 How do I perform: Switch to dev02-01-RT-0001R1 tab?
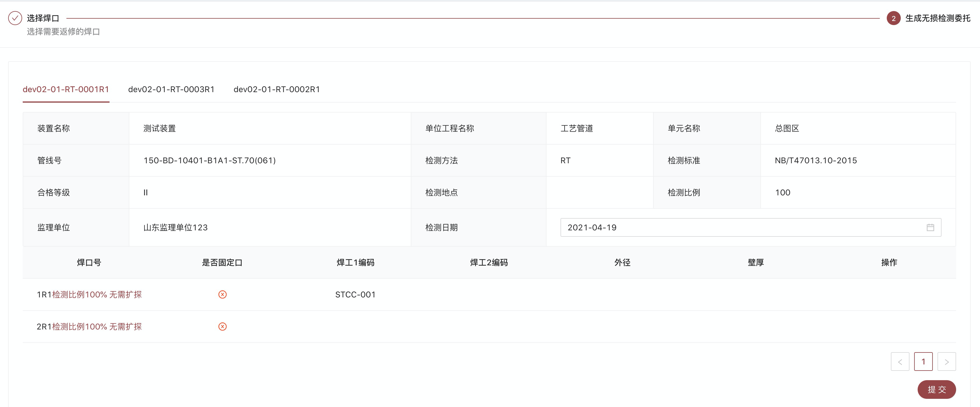(66, 89)
